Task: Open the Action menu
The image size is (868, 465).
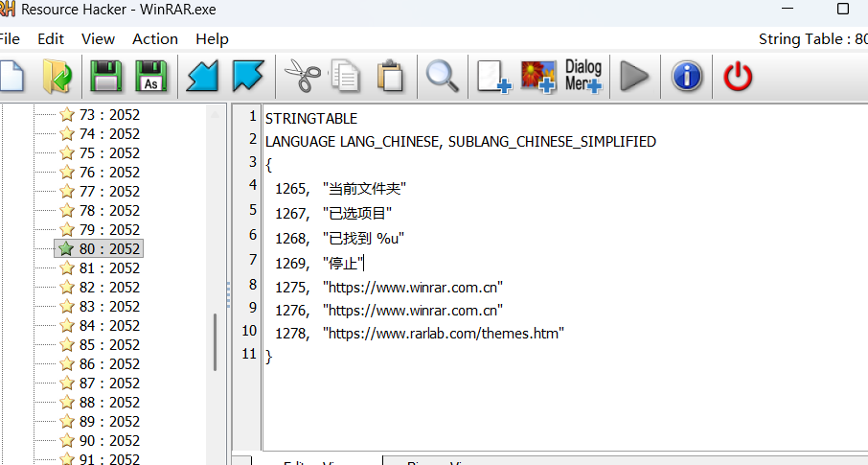Action: (x=155, y=39)
